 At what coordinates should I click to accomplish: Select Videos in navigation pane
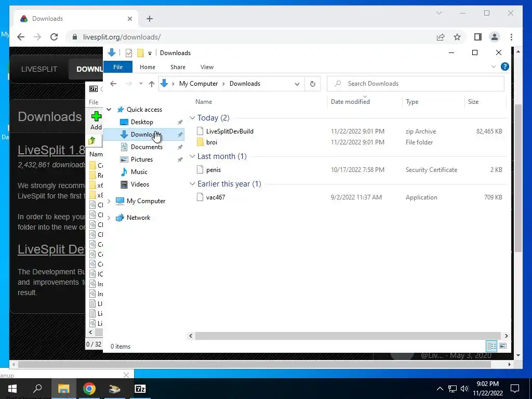140,184
